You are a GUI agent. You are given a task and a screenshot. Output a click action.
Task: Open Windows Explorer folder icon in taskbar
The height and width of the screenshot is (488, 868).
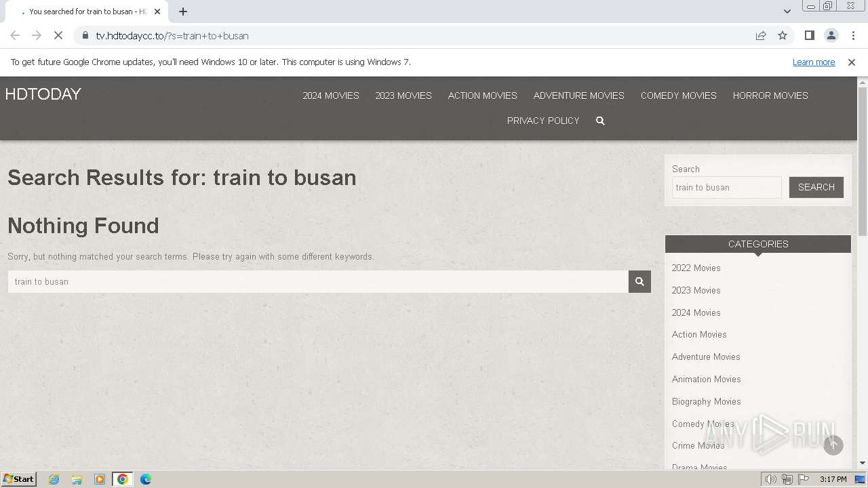click(x=77, y=479)
